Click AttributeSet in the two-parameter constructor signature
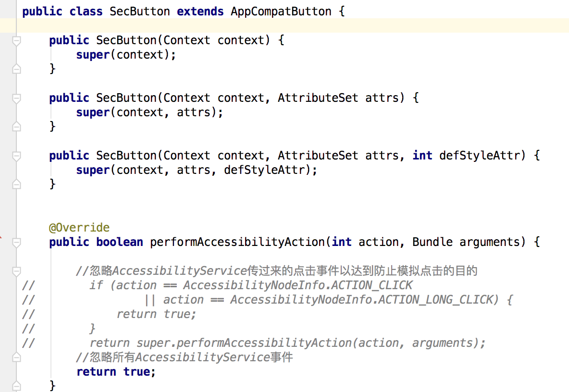The height and width of the screenshot is (392, 569). [318, 98]
